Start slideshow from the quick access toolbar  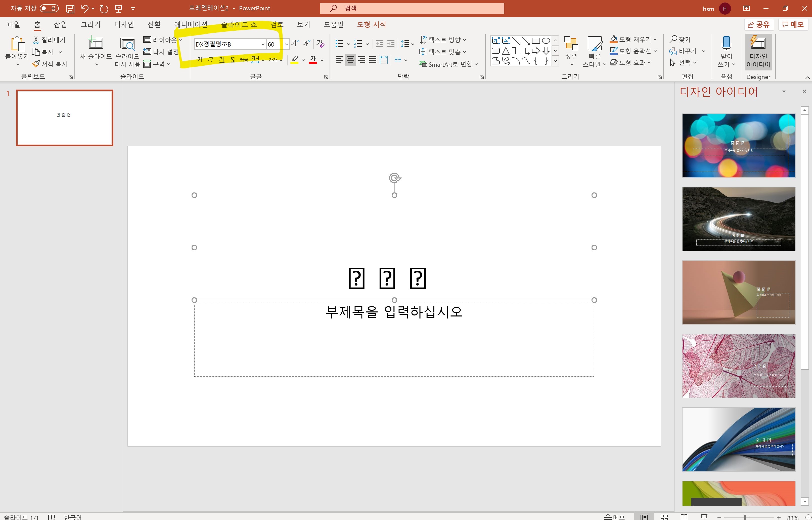click(118, 9)
